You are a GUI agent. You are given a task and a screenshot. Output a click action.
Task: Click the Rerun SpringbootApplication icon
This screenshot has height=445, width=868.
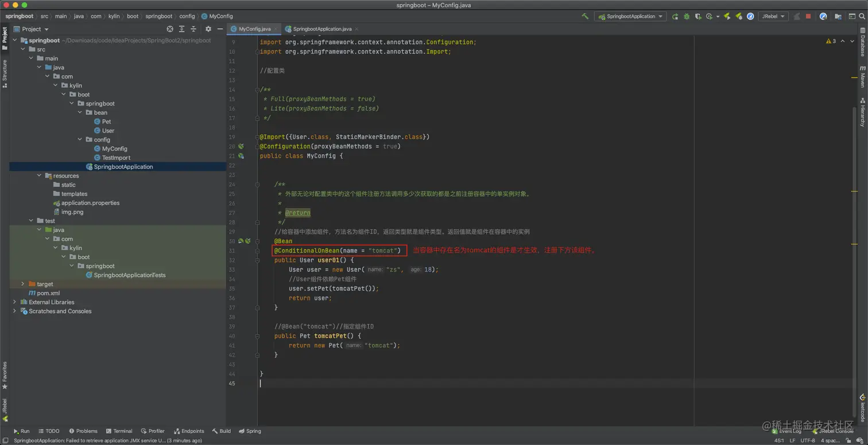(675, 17)
